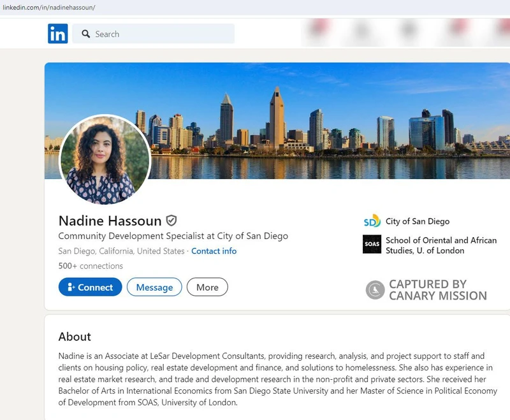Click the search magnifier icon
Viewport: 510px width, 420px height.
86,34
